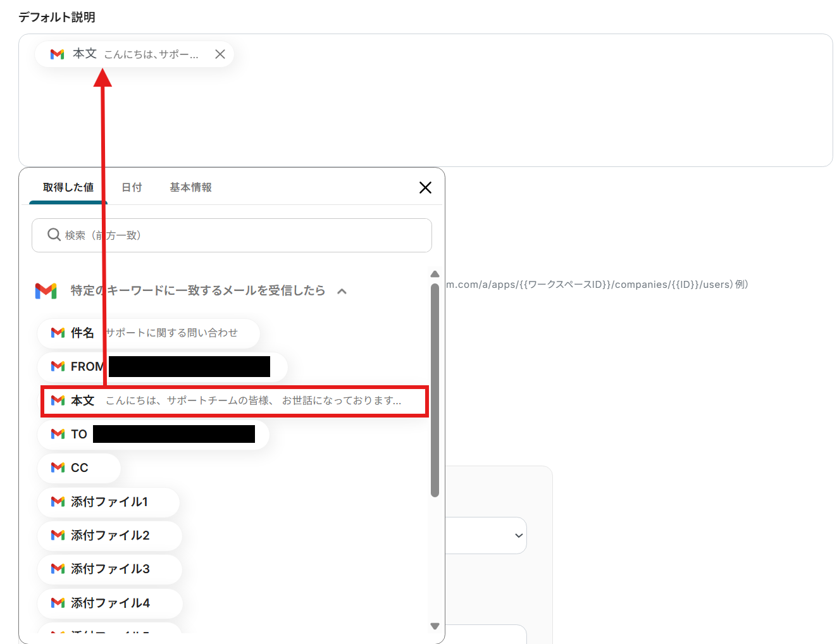
Task: Pick the 添付ファイル2 value
Action: point(109,535)
